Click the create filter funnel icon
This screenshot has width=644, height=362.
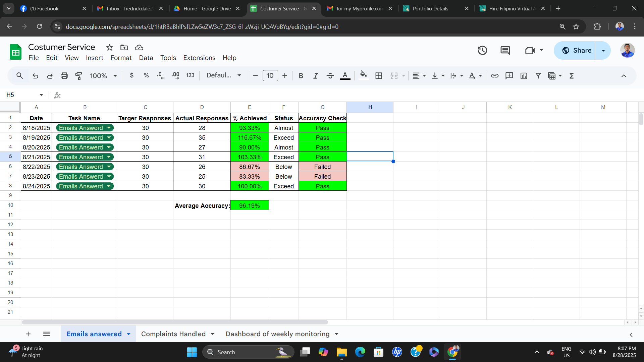coord(538,76)
